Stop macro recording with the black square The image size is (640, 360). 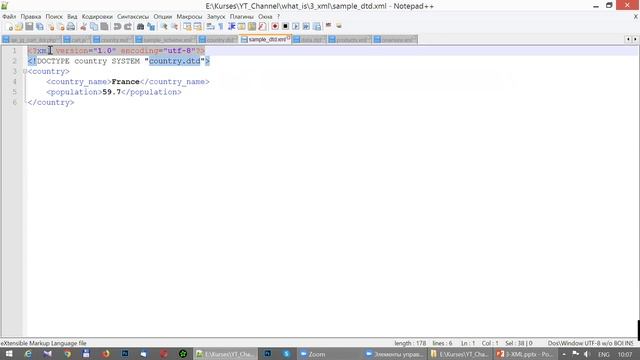coord(285,27)
